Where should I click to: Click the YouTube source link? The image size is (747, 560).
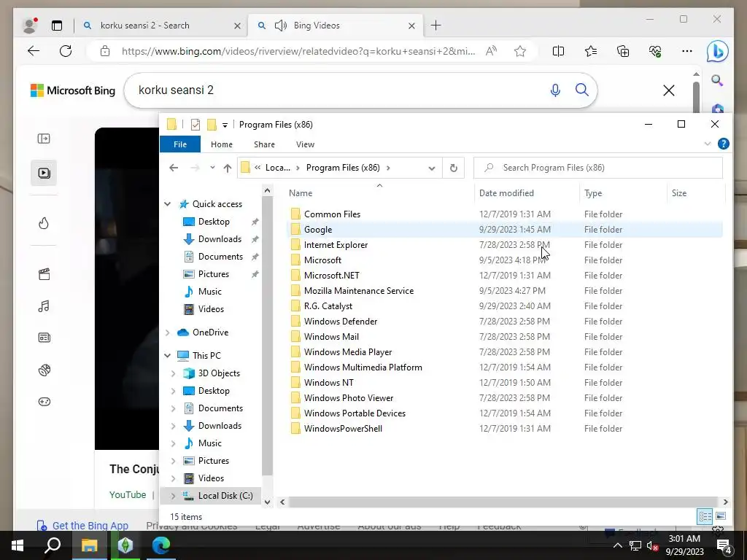(x=128, y=495)
